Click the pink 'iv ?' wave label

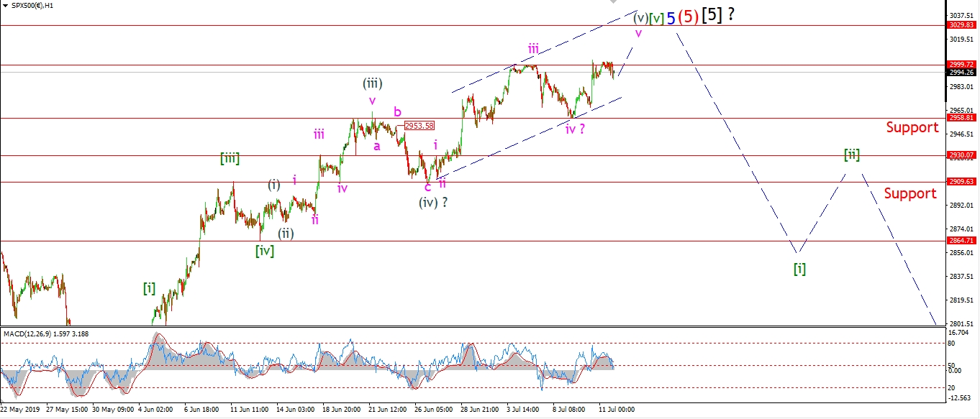(x=575, y=129)
